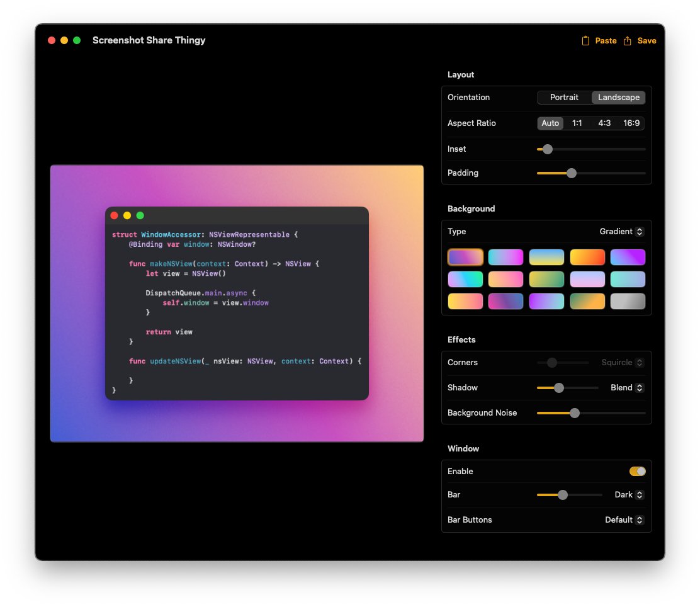Click the code preview thumbnail
The height and width of the screenshot is (607, 700).
[237, 303]
